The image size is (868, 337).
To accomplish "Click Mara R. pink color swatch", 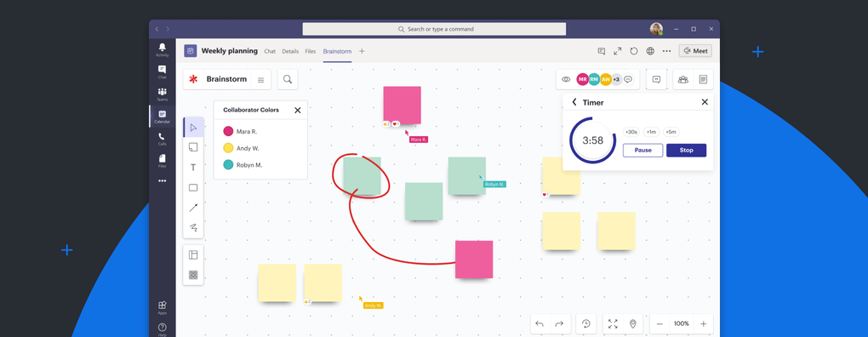I will pos(228,131).
